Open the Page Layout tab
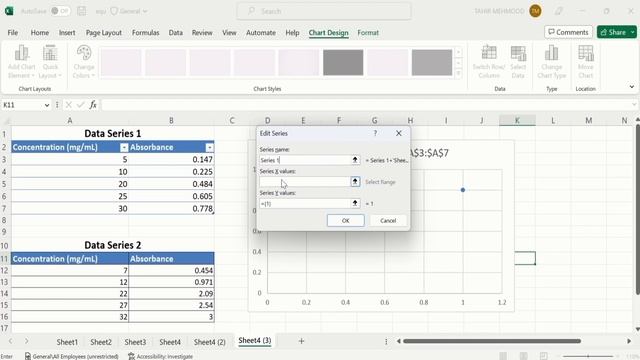Screen dimensions: 640x360 point(104,33)
